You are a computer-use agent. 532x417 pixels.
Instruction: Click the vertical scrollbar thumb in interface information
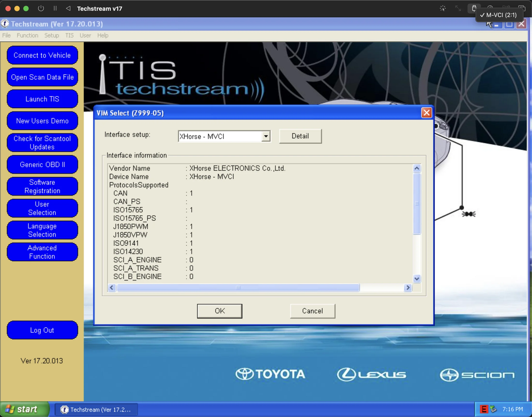(417, 204)
